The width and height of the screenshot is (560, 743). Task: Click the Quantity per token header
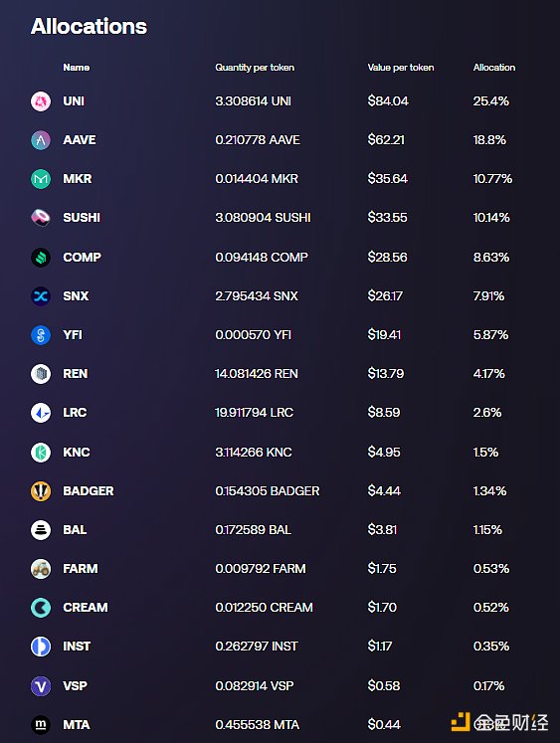coord(255,68)
